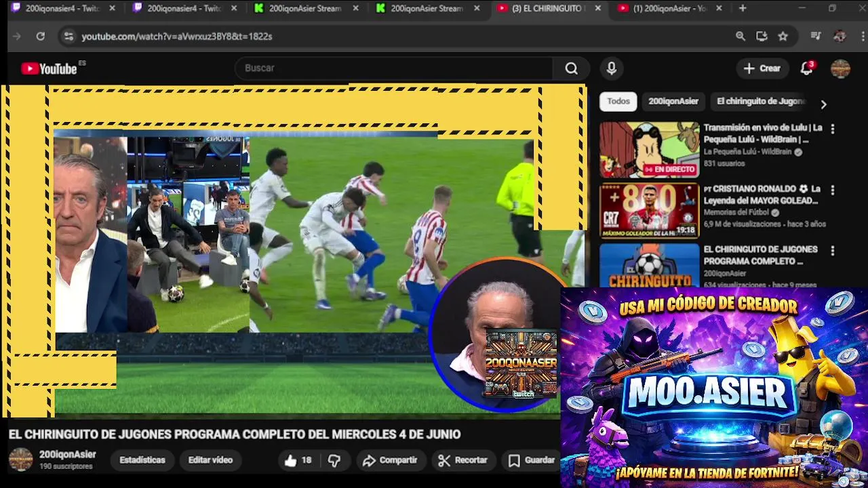Click the CR7 800 goals thumbnail
The width and height of the screenshot is (868, 488).
[649, 211]
